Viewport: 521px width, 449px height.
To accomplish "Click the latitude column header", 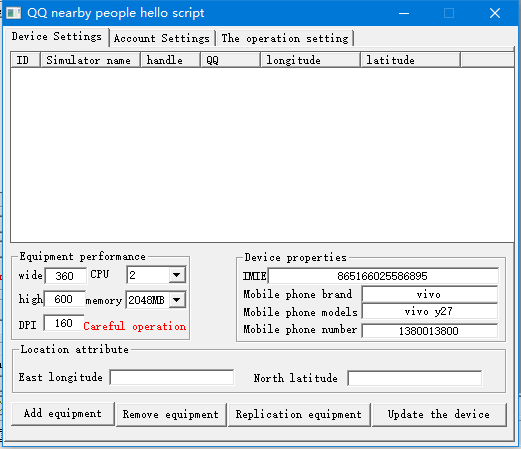I will pos(411,60).
